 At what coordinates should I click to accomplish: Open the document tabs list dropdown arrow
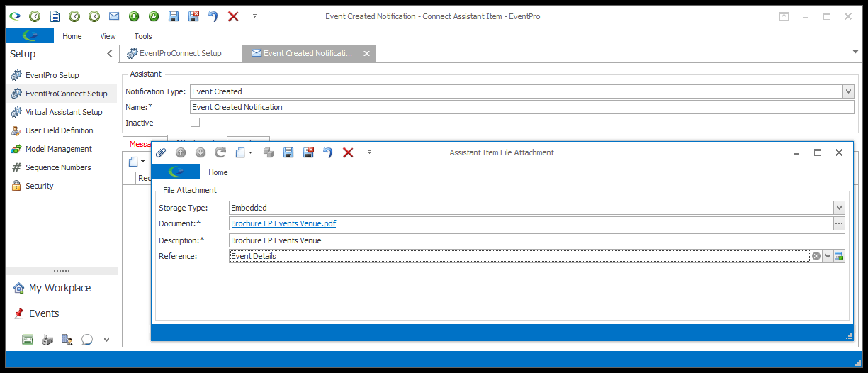click(x=855, y=52)
